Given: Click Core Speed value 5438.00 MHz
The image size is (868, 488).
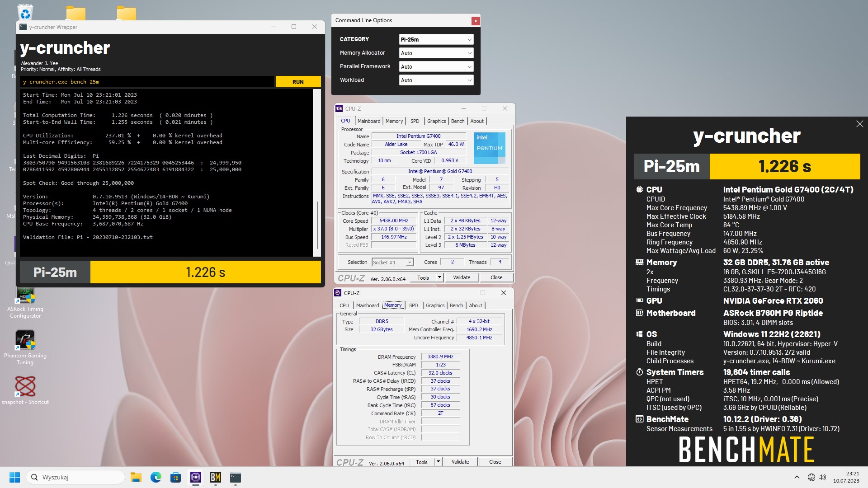Looking at the screenshot, I should click(x=394, y=221).
